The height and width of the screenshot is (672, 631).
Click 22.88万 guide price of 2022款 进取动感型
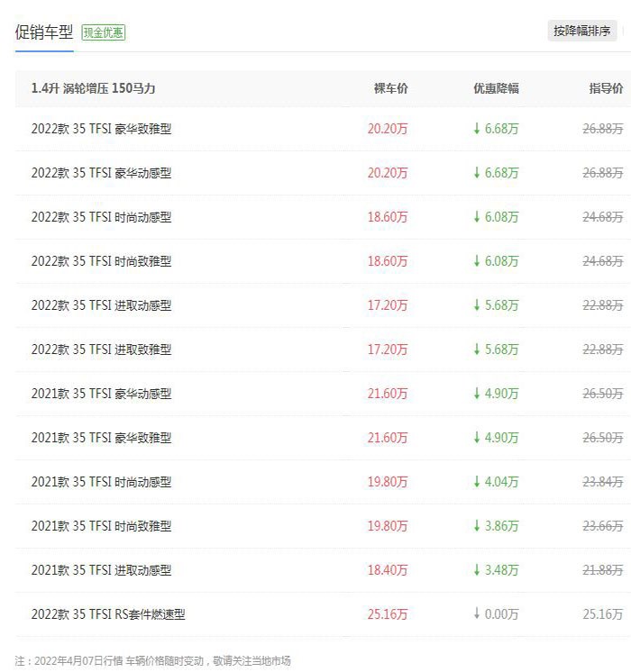603,305
